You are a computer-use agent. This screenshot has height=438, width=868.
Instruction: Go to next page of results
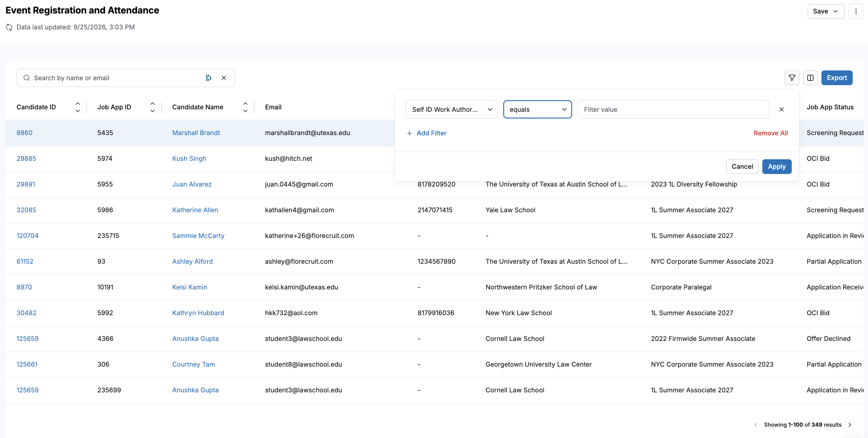[x=850, y=425]
